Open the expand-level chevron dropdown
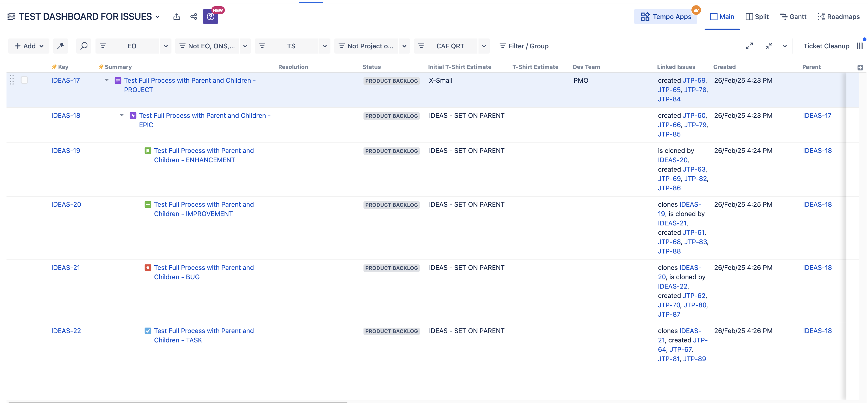Viewport: 868px width, 403px height. coord(785,46)
